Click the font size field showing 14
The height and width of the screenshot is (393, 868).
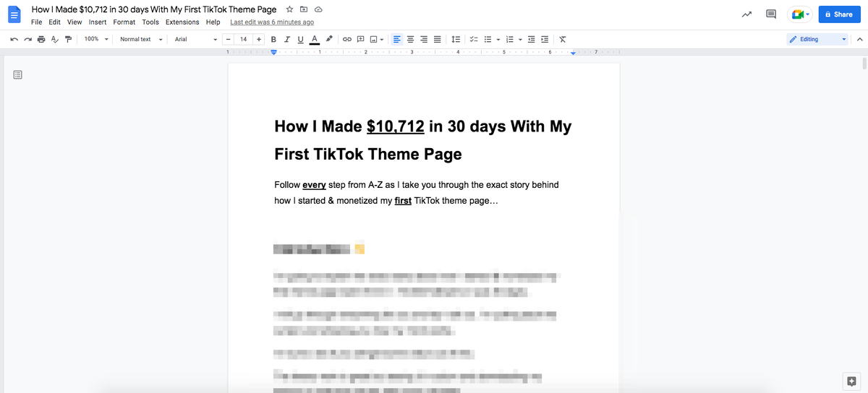point(244,39)
